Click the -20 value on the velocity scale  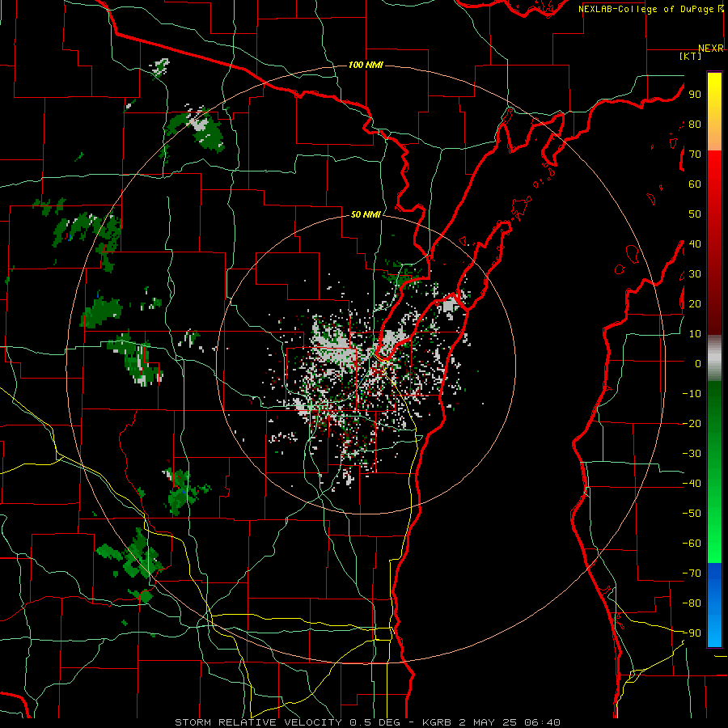692,423
